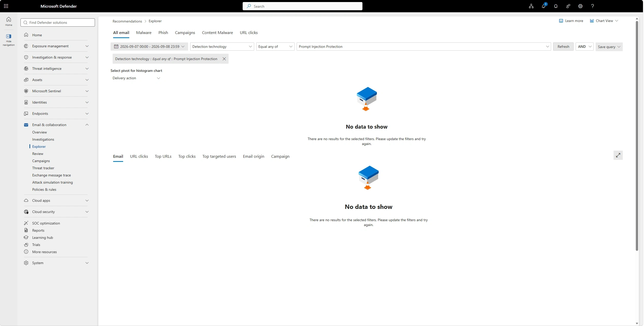Viewport: 644px width, 326px height.
Task: Switch to the Malware tab
Action: [x=144, y=33]
